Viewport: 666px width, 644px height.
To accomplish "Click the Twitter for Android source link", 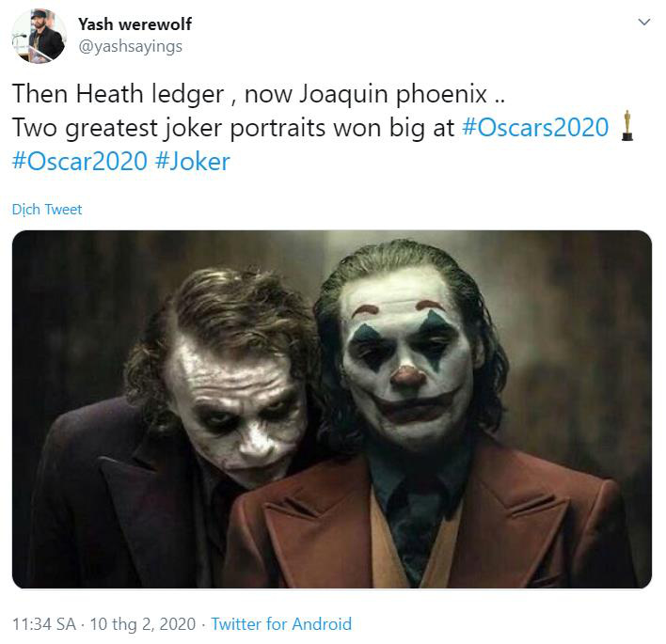I will click(281, 624).
